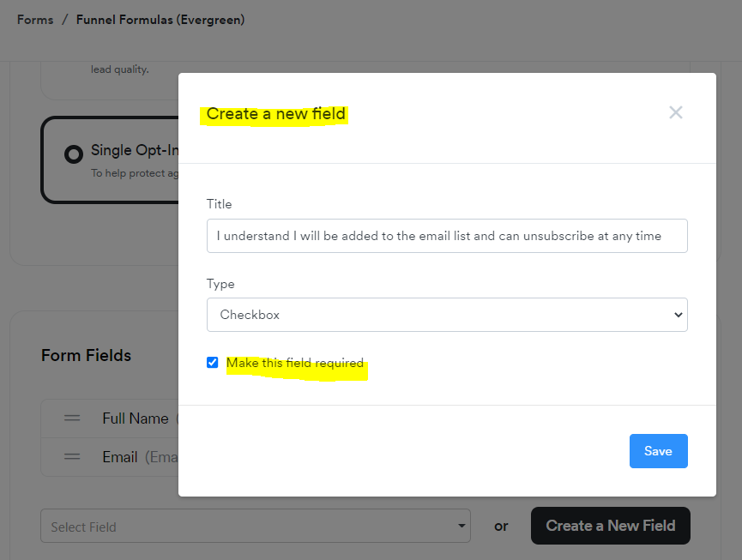
Task: Close the Create a new field dialog
Action: tap(676, 112)
